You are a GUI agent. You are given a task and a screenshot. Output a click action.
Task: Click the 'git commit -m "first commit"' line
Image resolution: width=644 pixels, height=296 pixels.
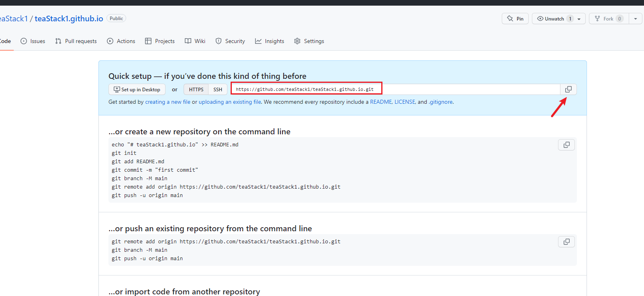(x=155, y=170)
